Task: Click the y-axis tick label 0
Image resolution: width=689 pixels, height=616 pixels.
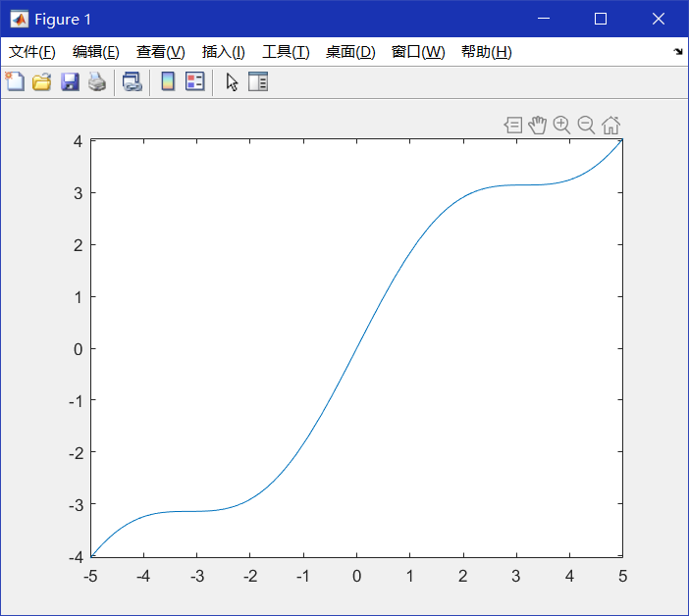Action: coord(78,349)
